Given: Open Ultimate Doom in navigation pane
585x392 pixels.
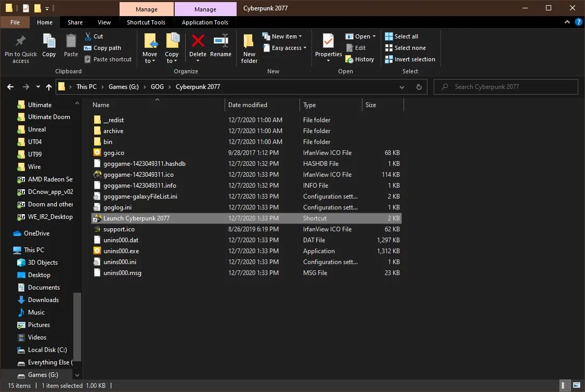Looking at the screenshot, I should 48,117.
